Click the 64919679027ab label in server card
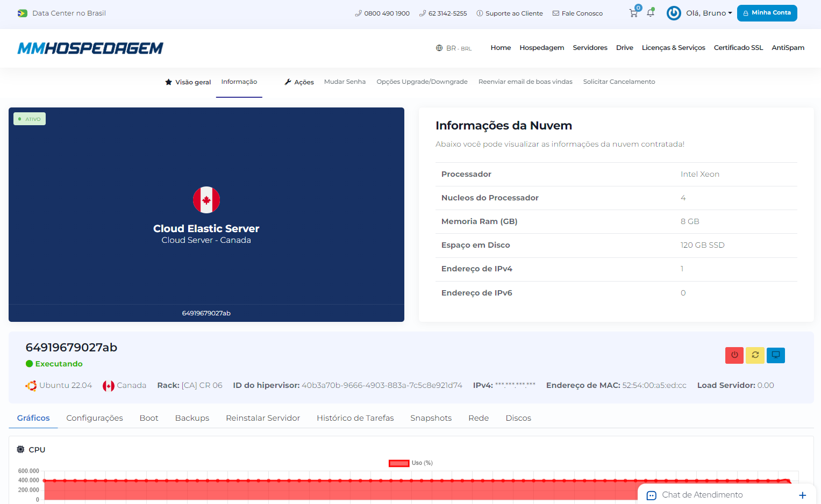The width and height of the screenshot is (821, 504). [206, 313]
